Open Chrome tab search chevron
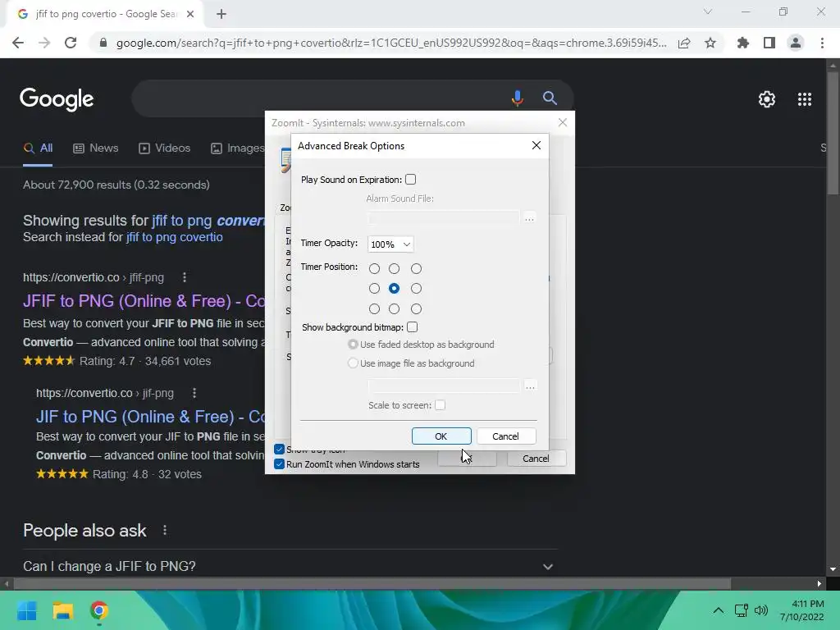This screenshot has width=840, height=630. click(x=708, y=11)
